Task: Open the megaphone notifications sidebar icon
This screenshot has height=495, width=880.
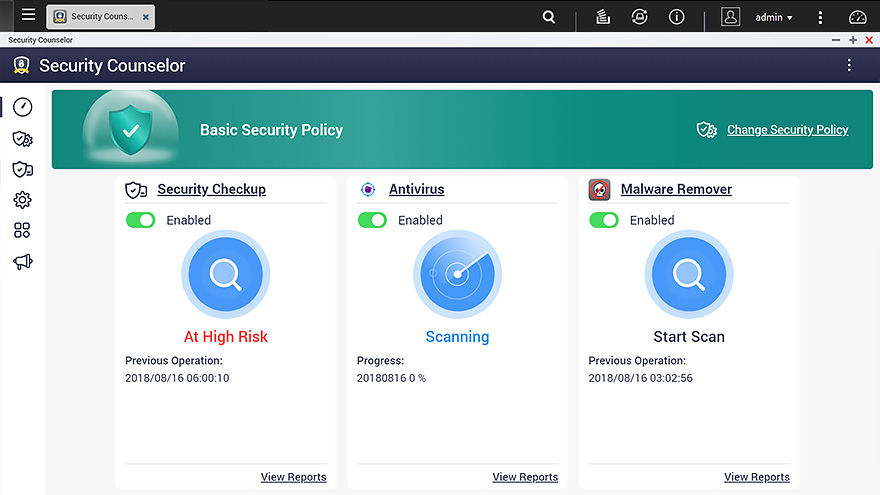Action: point(22,261)
